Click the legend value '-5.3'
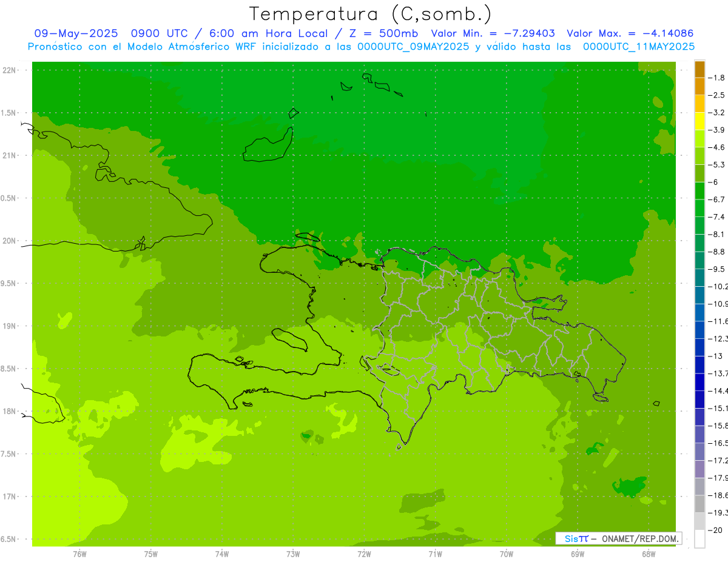 click(x=717, y=164)
